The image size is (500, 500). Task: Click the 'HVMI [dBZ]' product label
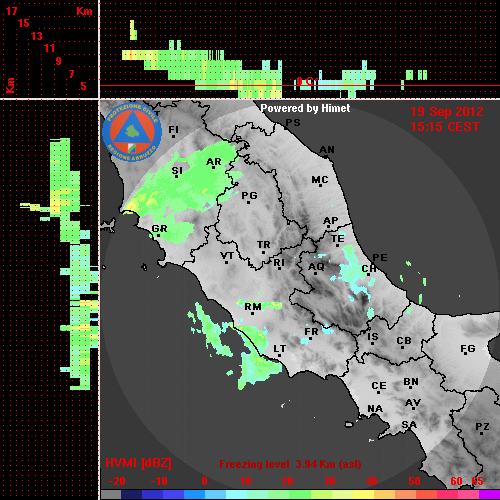pos(138,463)
